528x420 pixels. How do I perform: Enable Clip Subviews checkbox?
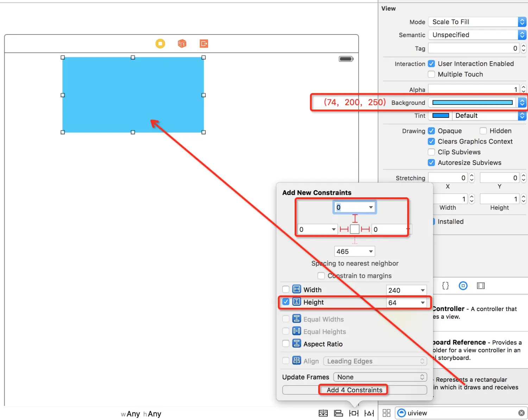pos(431,152)
